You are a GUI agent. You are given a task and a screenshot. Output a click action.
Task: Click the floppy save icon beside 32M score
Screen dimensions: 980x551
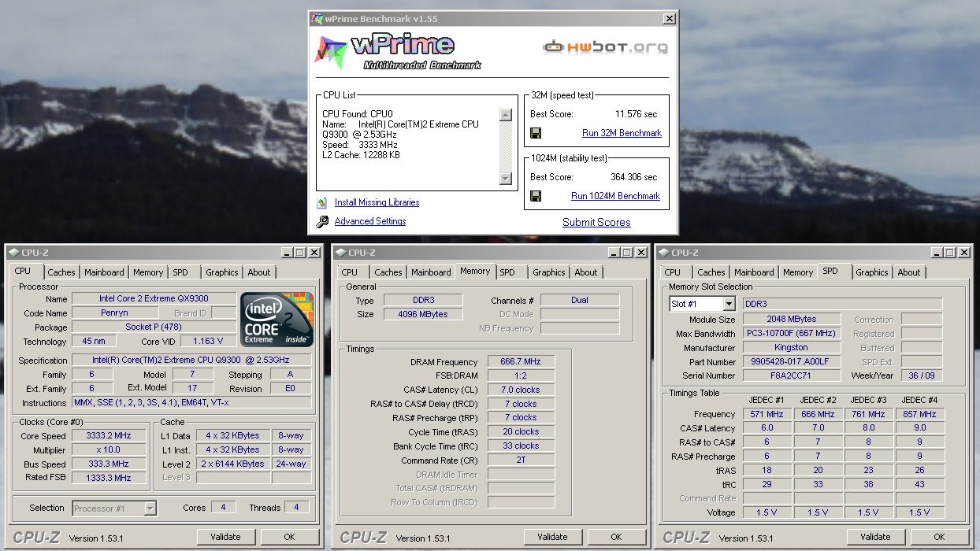(536, 133)
